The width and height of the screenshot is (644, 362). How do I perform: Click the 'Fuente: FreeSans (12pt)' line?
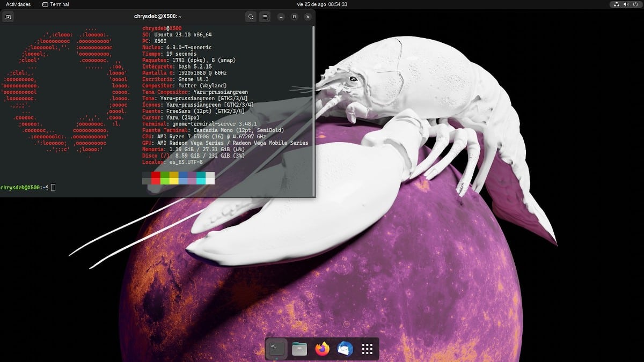click(195, 111)
